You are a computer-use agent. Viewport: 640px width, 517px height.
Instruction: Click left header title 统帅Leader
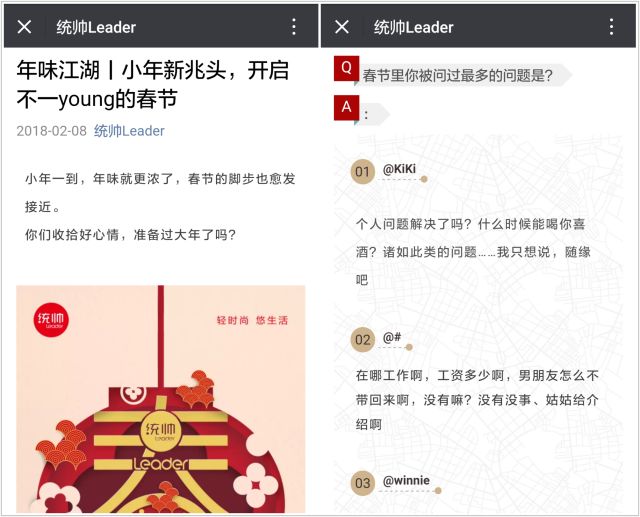(x=96, y=27)
